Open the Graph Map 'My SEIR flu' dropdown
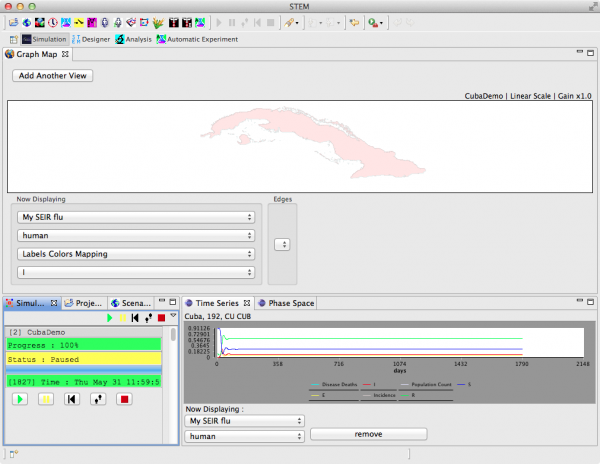Image resolution: width=600 pixels, height=464 pixels. click(x=135, y=217)
